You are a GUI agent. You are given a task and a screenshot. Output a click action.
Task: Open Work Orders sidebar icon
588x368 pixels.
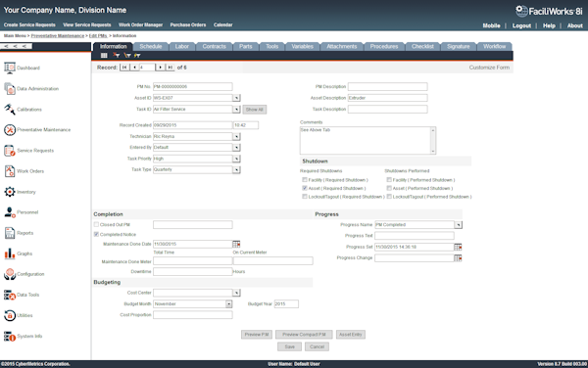coord(10,171)
